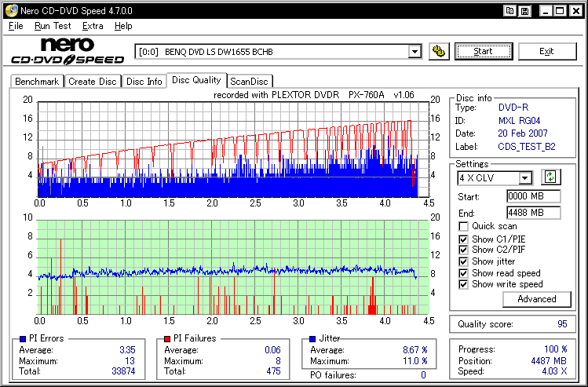Viewport: 588px width, 387px height.
Task: Click the red PI Failures legend square
Action: tap(167, 338)
